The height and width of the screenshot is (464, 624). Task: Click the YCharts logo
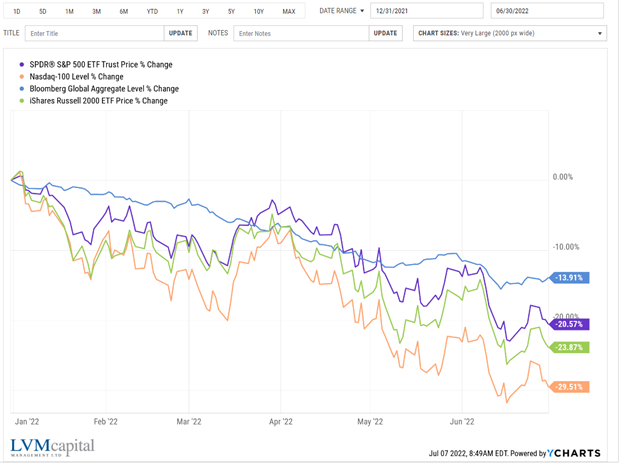[x=574, y=453]
